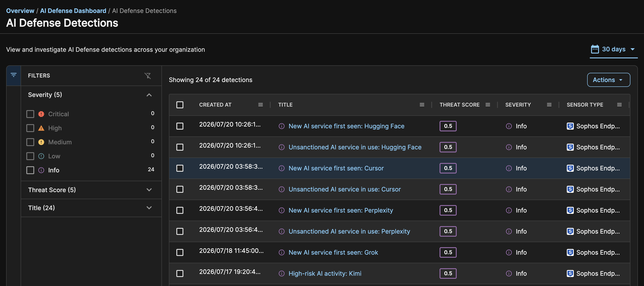Click the Info severity icon in filters
This screenshot has height=286, width=644.
(x=41, y=170)
